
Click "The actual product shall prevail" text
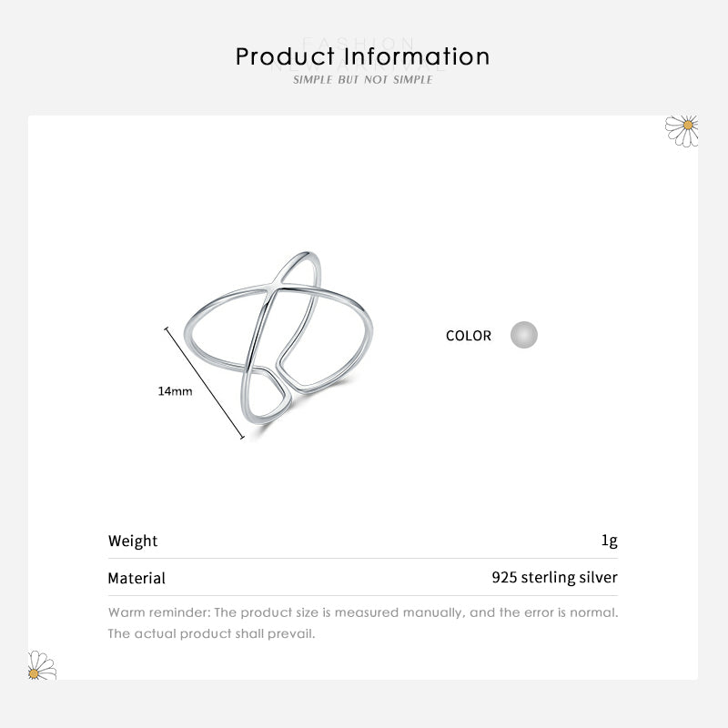click(212, 633)
